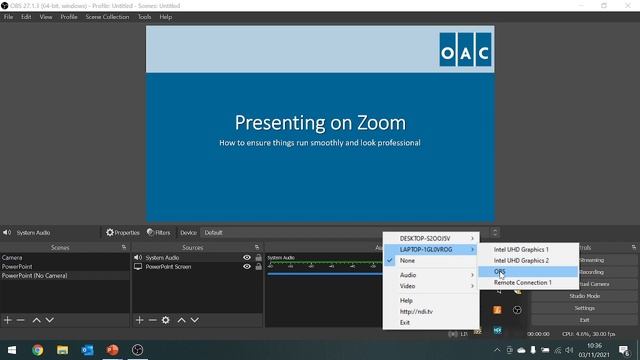Move the scene down with the down arrow
Viewport: 640px width, 360px height.
[x=50, y=320]
